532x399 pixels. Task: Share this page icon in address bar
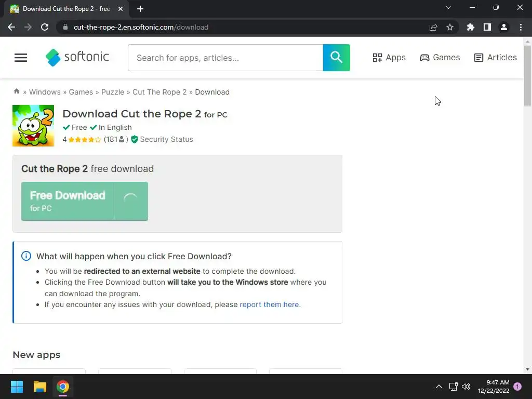433,27
